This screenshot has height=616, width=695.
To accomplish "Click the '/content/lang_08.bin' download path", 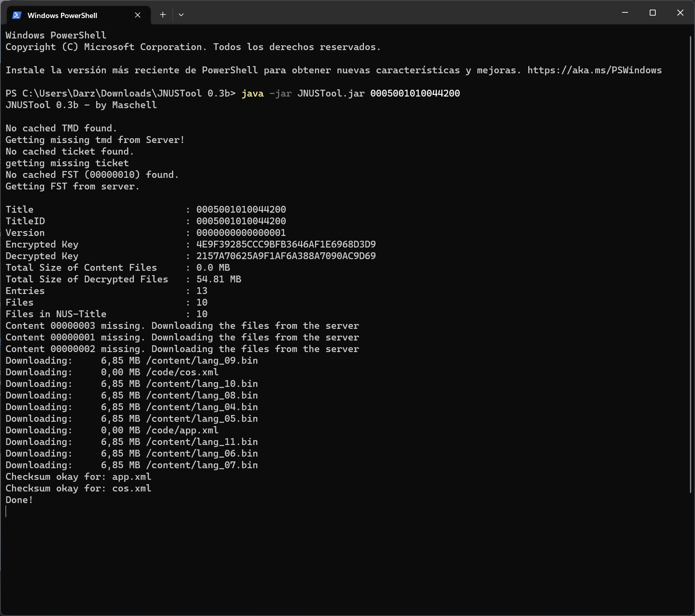I will 202,395.
